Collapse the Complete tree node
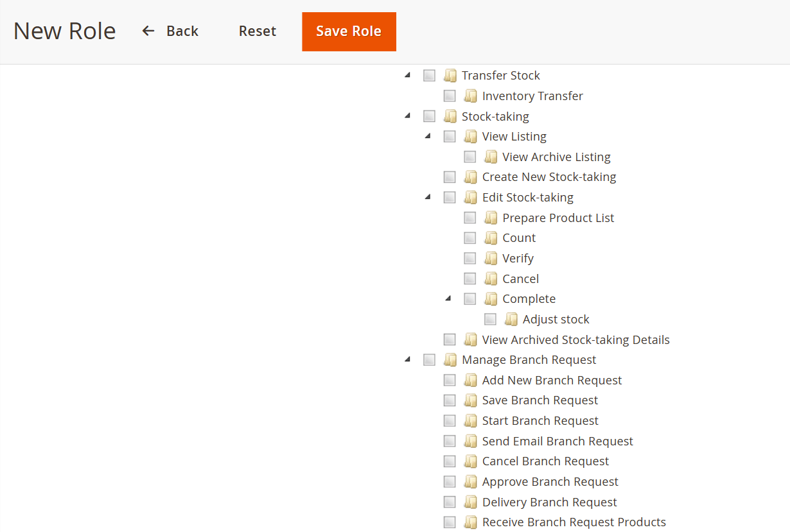This screenshot has height=532, width=790. point(448,298)
